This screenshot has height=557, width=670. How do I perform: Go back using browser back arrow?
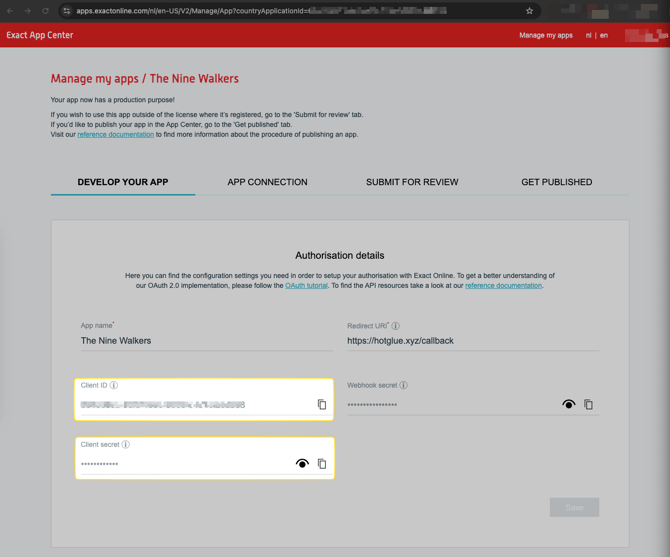click(x=10, y=11)
